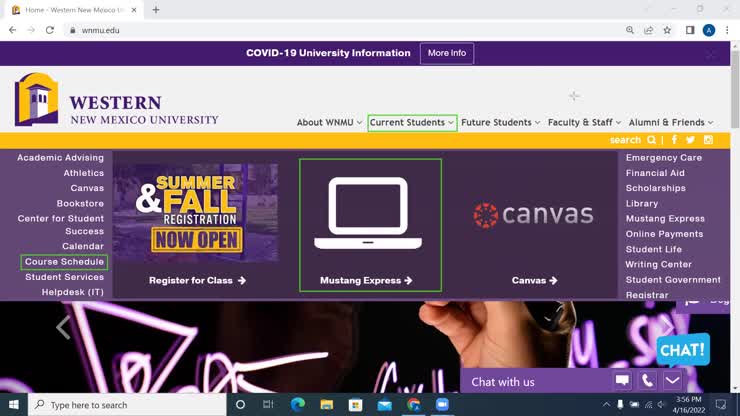Open the Future Students dropdown

pos(500,123)
